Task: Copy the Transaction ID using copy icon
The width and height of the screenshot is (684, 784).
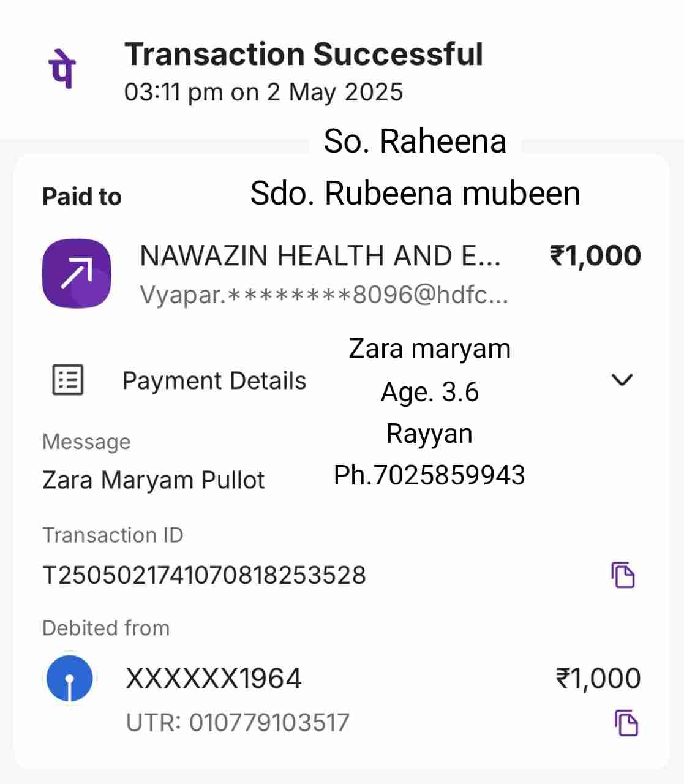Action: tap(623, 575)
